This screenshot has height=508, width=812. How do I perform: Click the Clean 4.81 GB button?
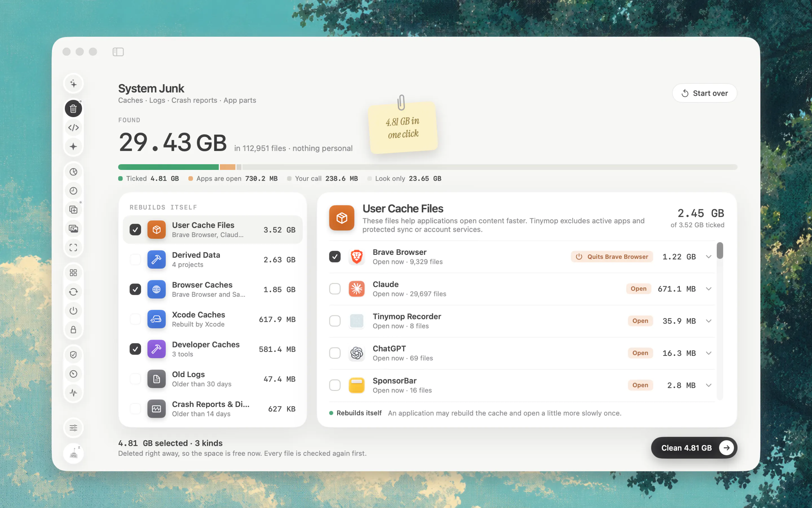[694, 448]
